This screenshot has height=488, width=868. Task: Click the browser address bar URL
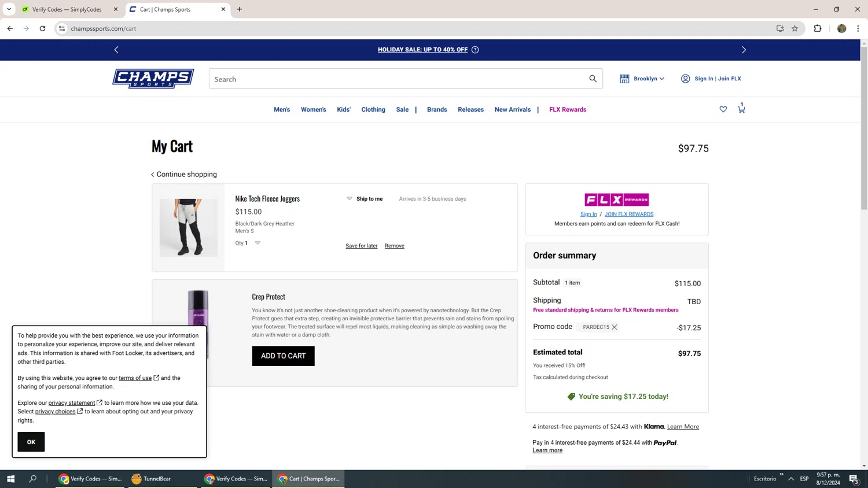click(x=104, y=28)
